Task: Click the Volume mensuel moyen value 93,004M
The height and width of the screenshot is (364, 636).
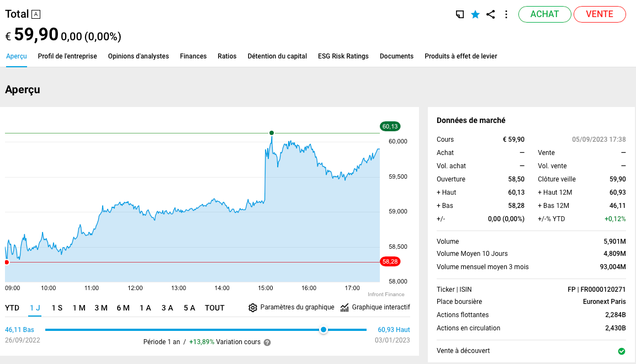Action: [x=613, y=267]
